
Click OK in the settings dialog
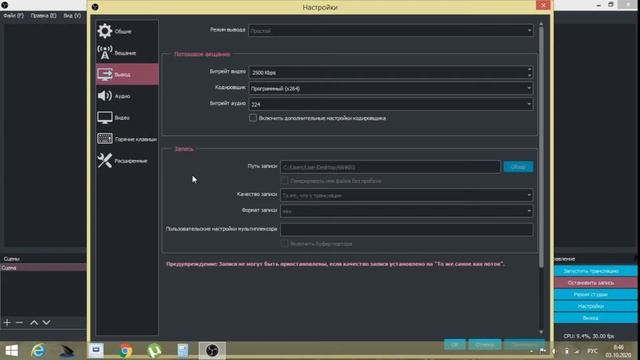(455, 344)
